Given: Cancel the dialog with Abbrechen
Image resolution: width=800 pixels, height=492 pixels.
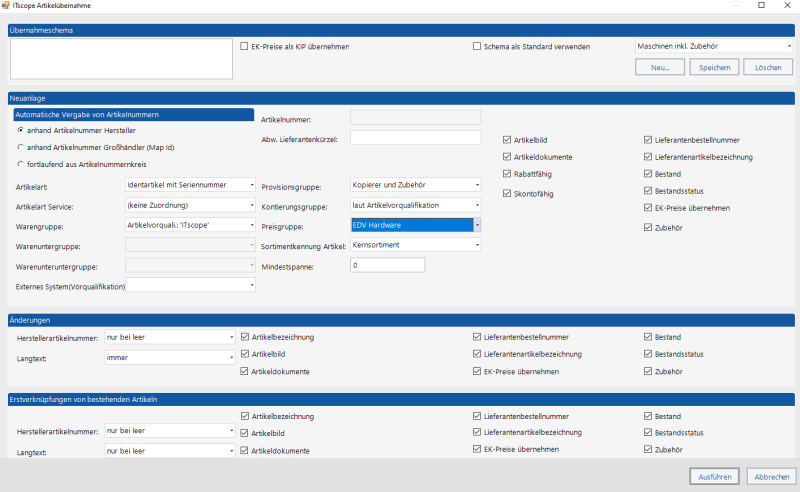Looking at the screenshot, I should point(771,477).
